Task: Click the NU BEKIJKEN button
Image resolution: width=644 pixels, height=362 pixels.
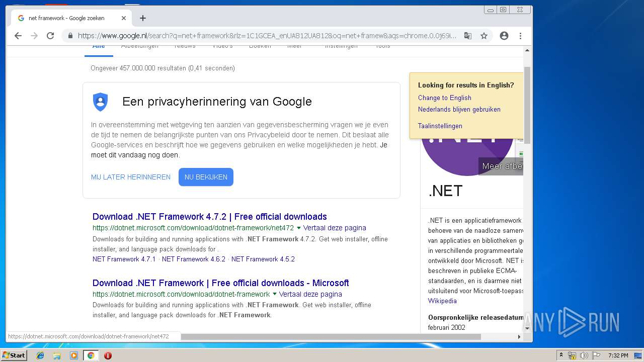Action: (x=206, y=177)
